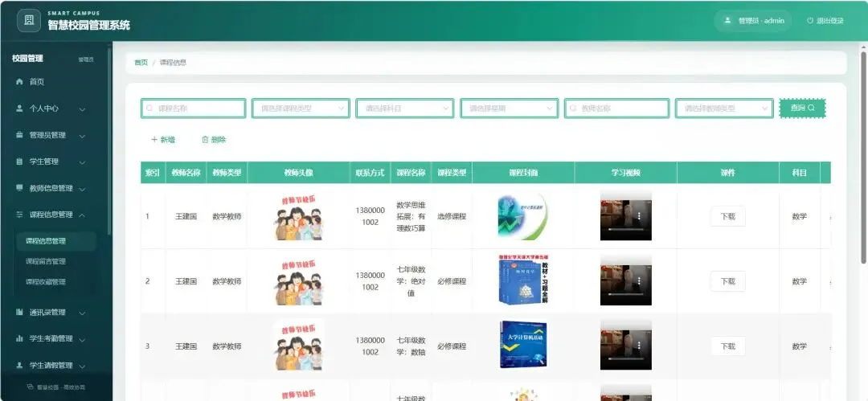Expand the 个人中心 menu chevron
This screenshot has height=401, width=868.
click(82, 109)
